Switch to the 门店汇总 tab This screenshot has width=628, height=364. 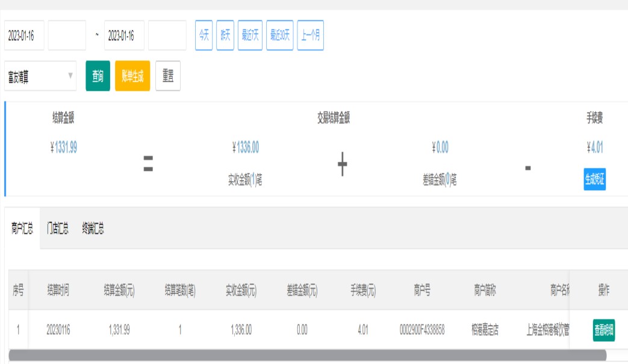(58, 229)
